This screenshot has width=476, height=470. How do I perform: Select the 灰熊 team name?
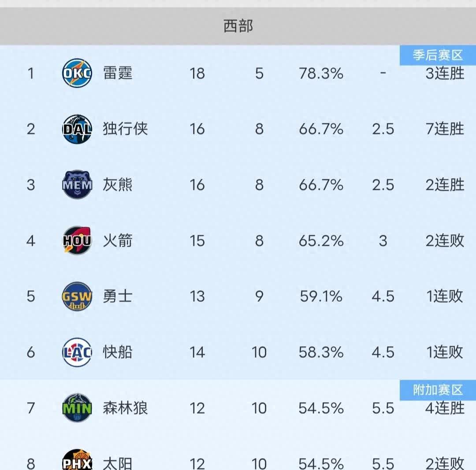pyautogui.click(x=118, y=185)
